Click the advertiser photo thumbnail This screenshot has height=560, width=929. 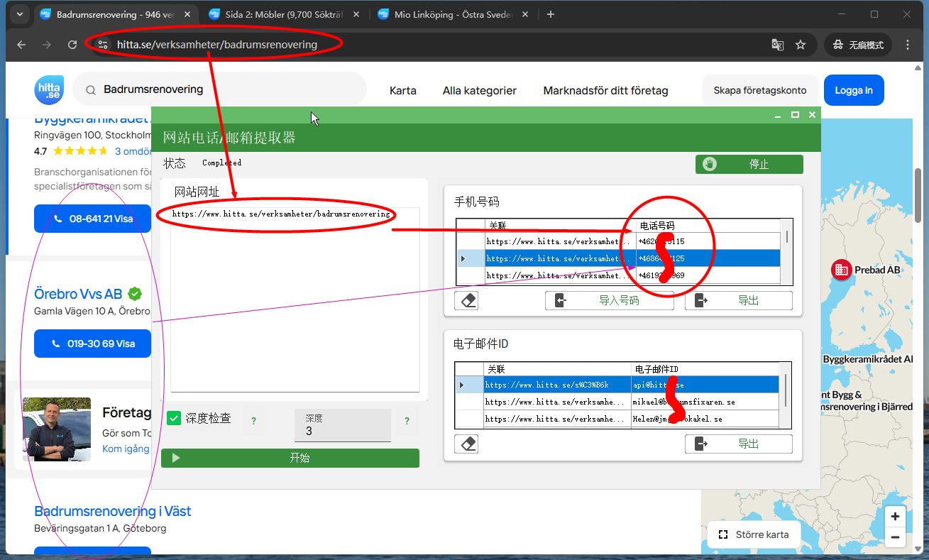(57, 429)
